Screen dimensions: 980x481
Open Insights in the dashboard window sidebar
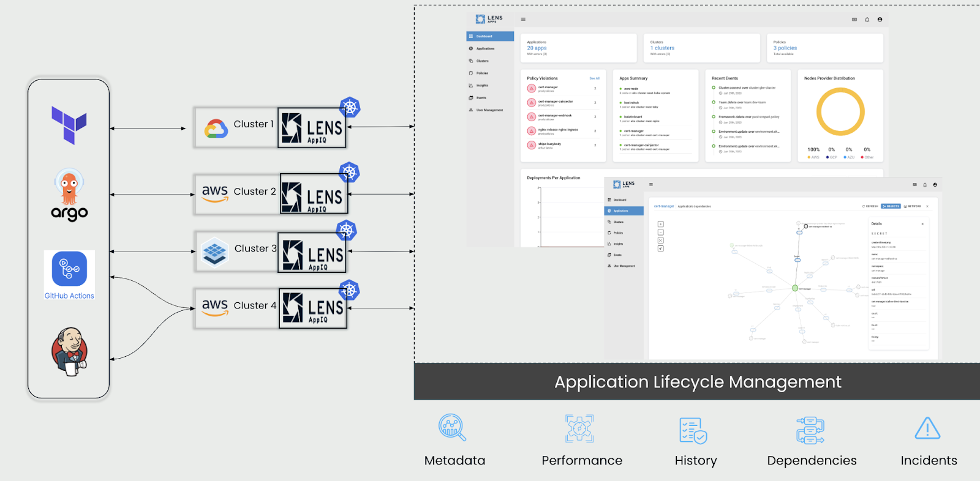click(490, 86)
